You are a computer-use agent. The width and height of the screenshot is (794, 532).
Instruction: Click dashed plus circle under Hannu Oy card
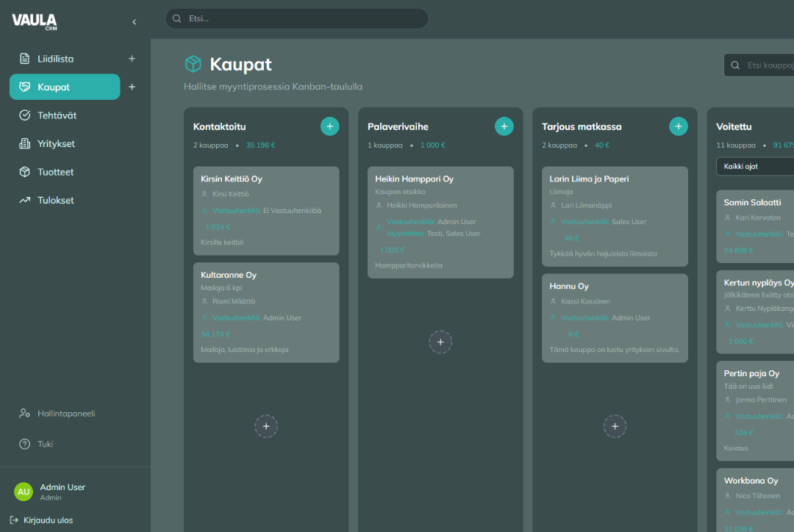615,426
